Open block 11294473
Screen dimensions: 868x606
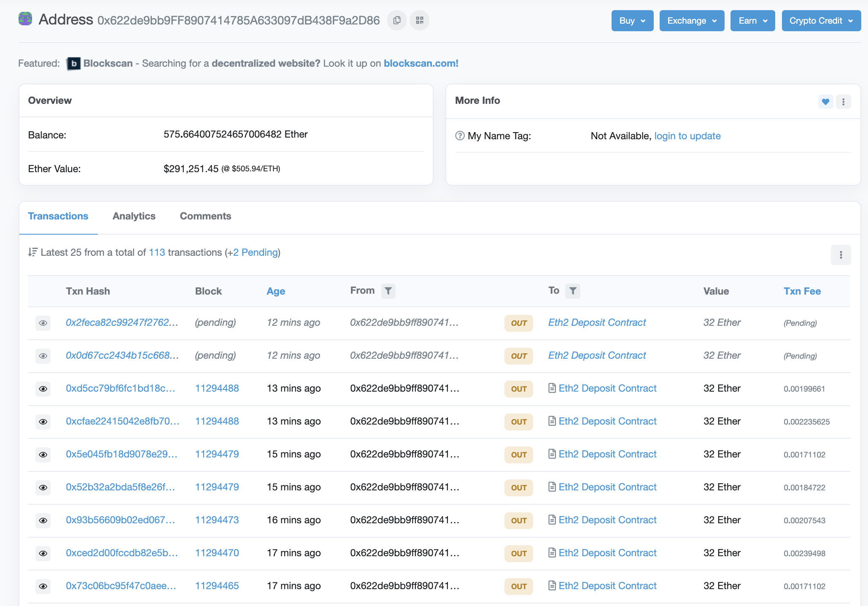(x=217, y=520)
